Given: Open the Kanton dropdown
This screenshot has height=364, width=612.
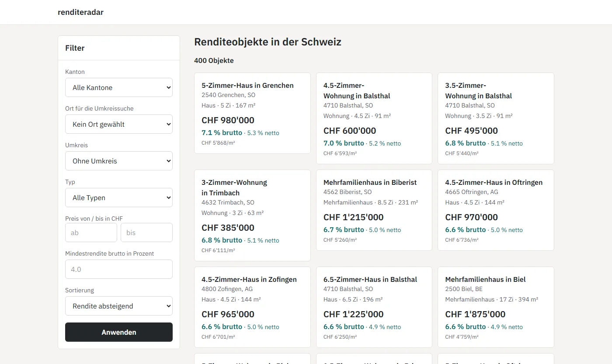Looking at the screenshot, I should pyautogui.click(x=119, y=87).
